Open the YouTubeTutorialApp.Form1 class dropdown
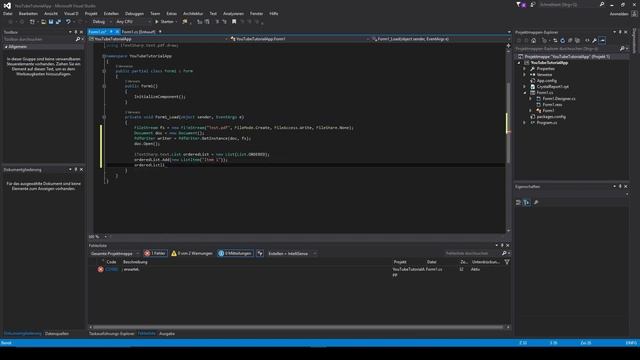 pyautogui.click(x=299, y=39)
